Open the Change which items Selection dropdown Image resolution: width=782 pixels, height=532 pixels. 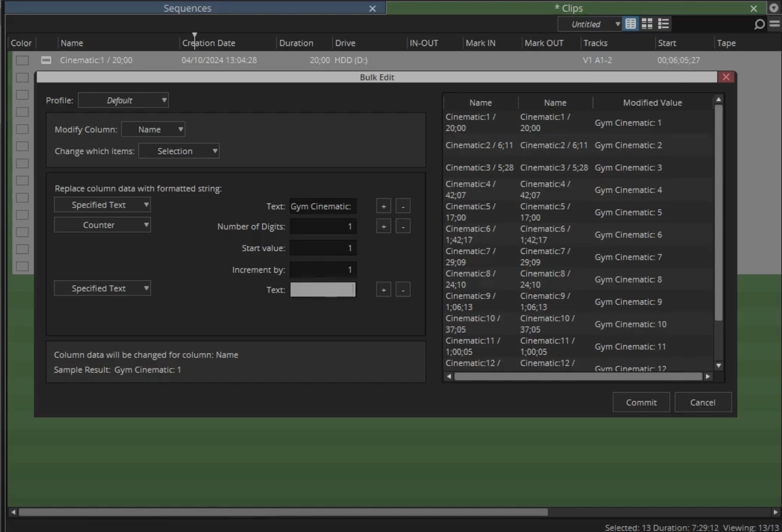[x=179, y=151]
